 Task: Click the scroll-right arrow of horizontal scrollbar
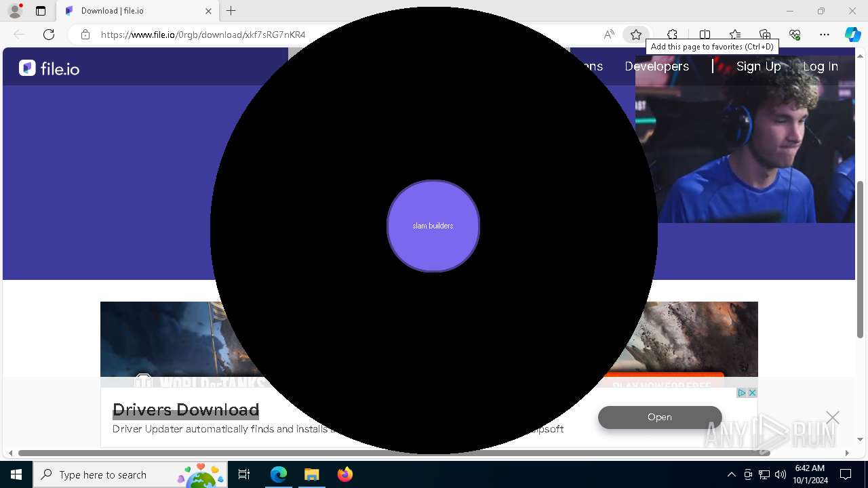pos(847,453)
